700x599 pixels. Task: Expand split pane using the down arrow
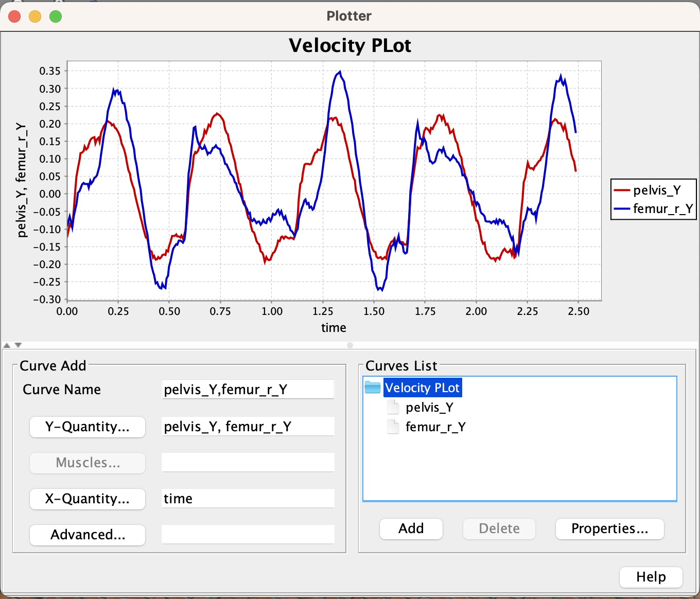pos(18,345)
